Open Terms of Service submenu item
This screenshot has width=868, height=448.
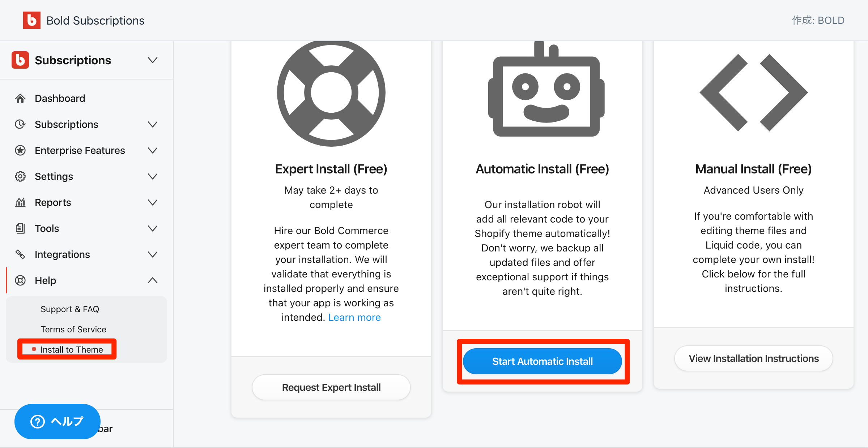tap(73, 329)
